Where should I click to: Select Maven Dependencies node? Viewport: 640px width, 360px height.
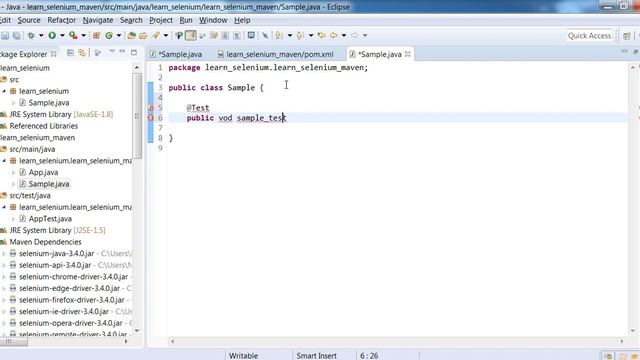45,242
